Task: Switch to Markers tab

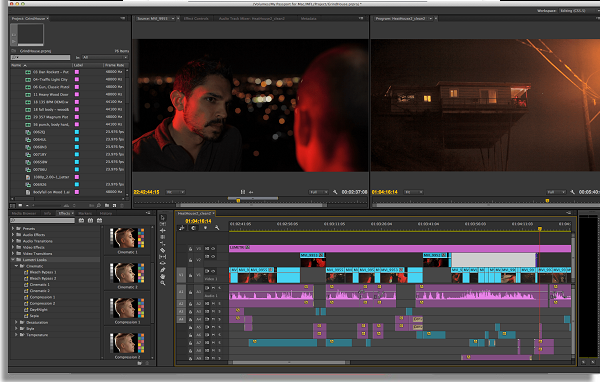Action: pyautogui.click(x=85, y=213)
